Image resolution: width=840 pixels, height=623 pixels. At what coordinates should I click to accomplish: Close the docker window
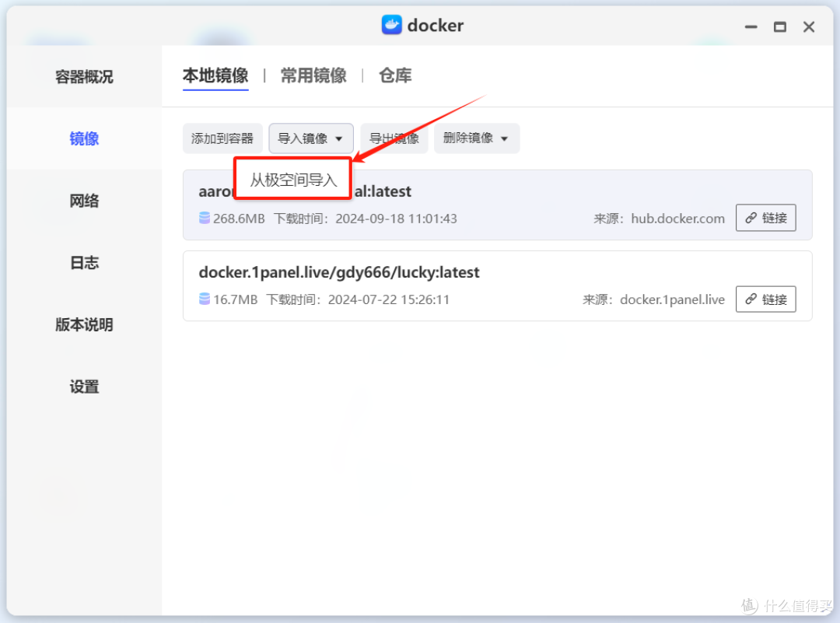(809, 26)
